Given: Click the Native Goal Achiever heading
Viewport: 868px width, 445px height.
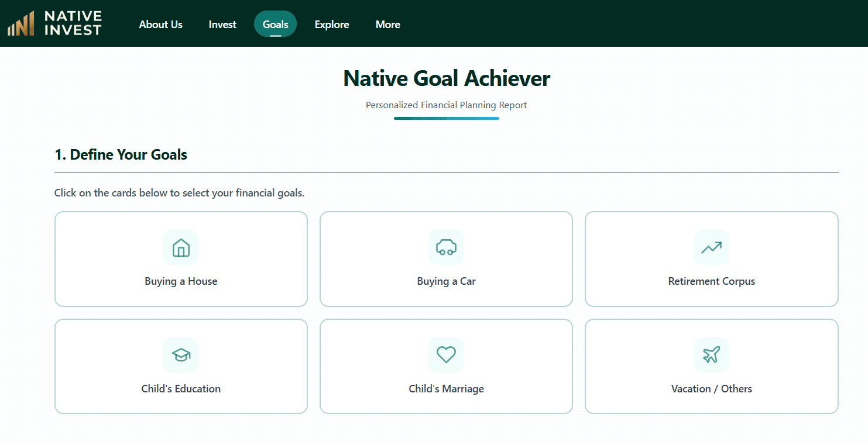Looking at the screenshot, I should click(447, 78).
